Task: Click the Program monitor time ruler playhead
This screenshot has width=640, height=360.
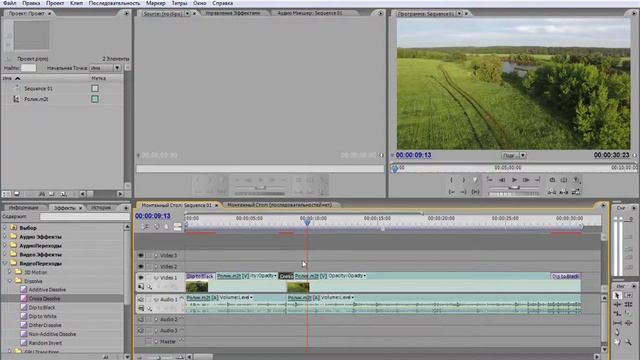Action: click(x=394, y=168)
